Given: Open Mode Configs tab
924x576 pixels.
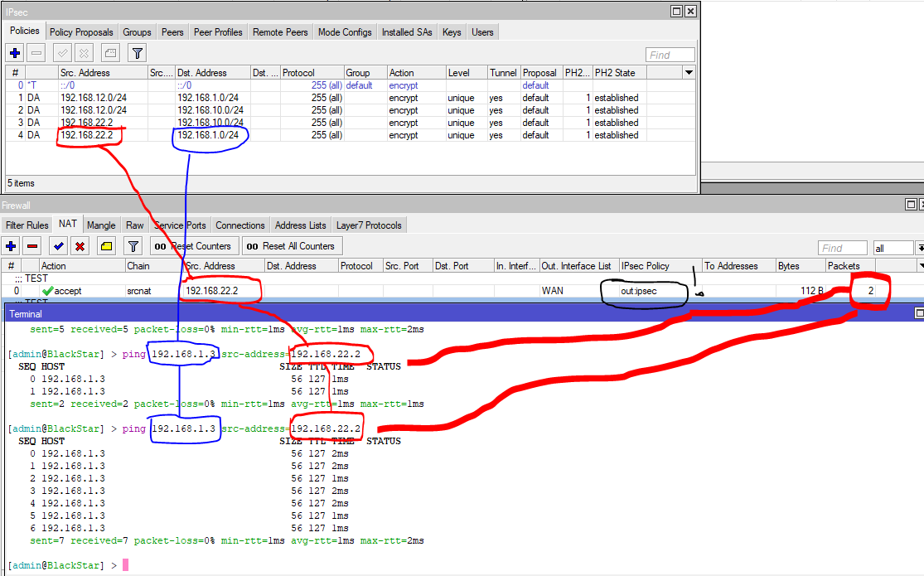Looking at the screenshot, I should click(345, 32).
